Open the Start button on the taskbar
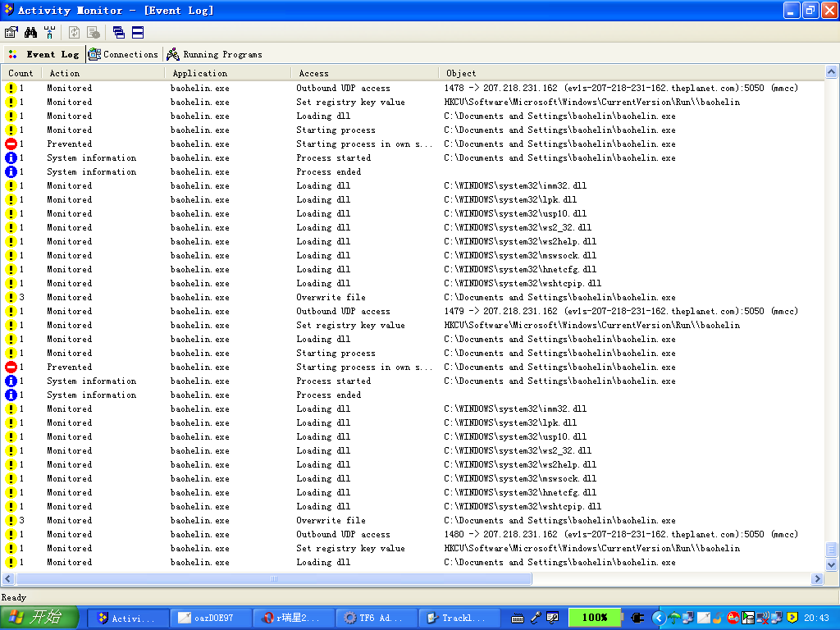840x630 pixels. pyautogui.click(x=39, y=618)
